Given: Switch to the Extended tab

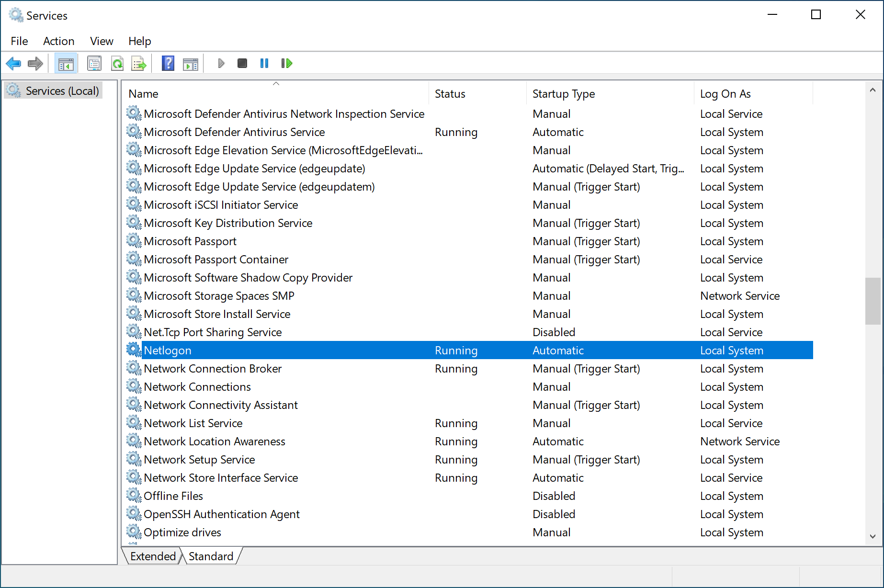Looking at the screenshot, I should [153, 556].
